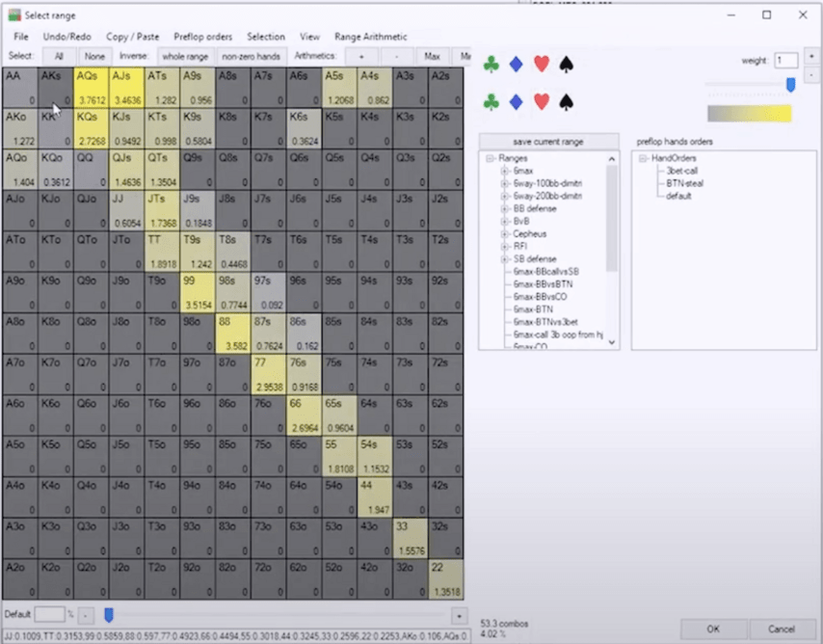Expand the Cepheus folder

tap(504, 233)
